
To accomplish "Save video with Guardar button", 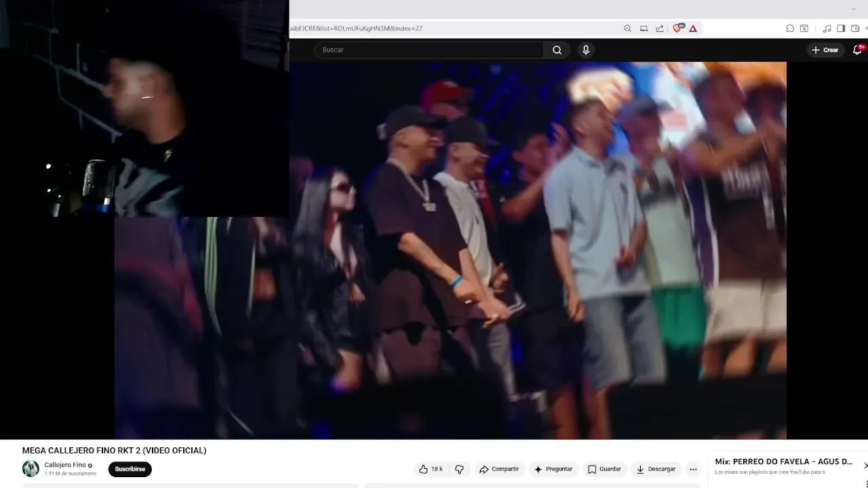I will [604, 469].
